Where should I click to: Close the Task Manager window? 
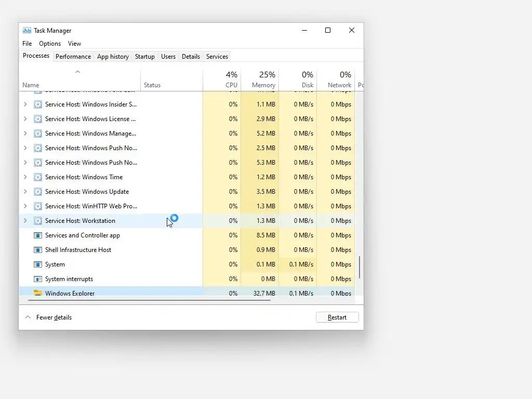tap(352, 31)
